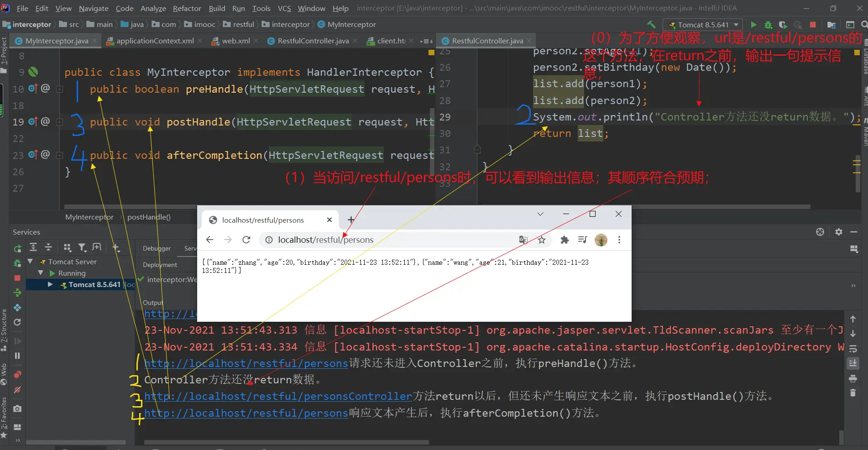Stop the server with the red square in top toolbar

click(x=812, y=25)
